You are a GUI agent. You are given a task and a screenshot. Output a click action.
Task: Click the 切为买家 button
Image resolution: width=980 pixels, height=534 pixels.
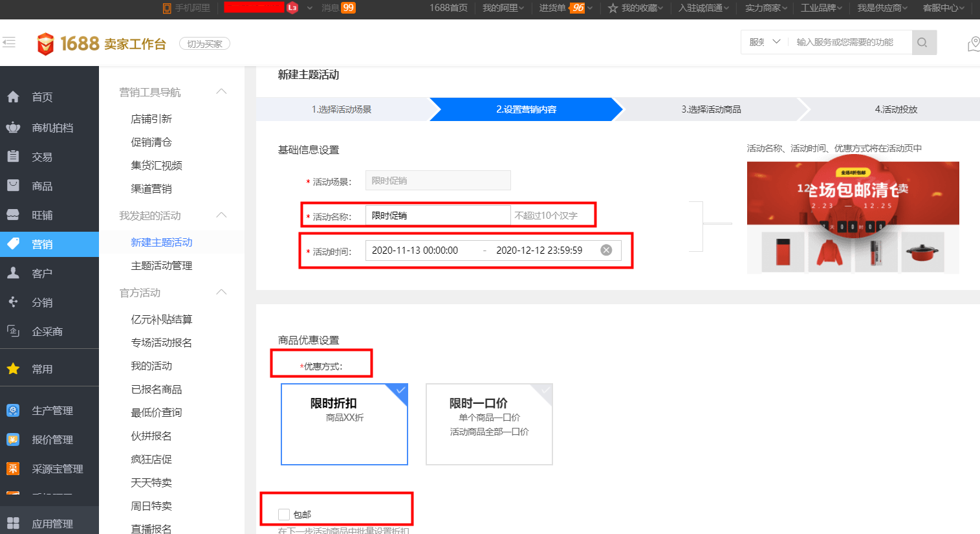204,44
